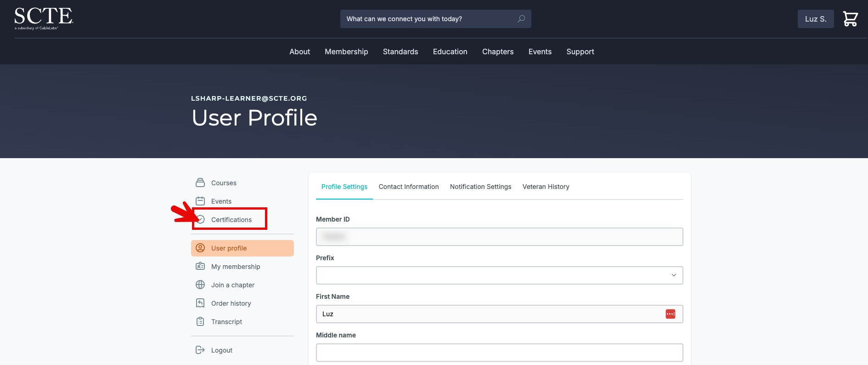Open the shopping cart icon

850,19
